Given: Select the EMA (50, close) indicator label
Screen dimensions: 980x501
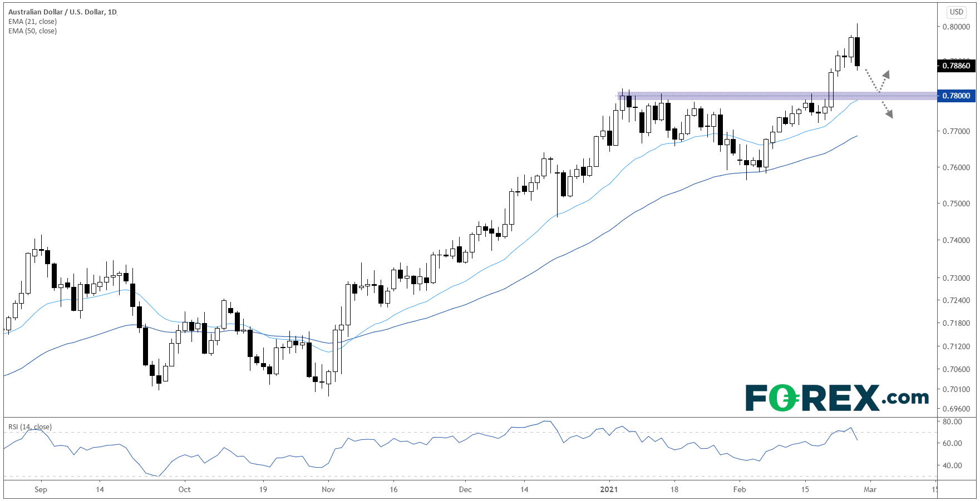Looking at the screenshot, I should 32,31.
